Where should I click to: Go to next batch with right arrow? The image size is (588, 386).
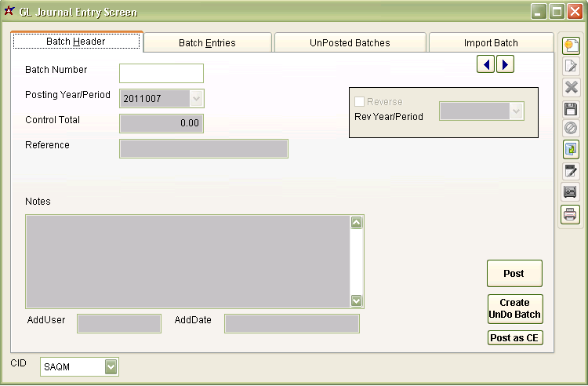click(x=506, y=64)
